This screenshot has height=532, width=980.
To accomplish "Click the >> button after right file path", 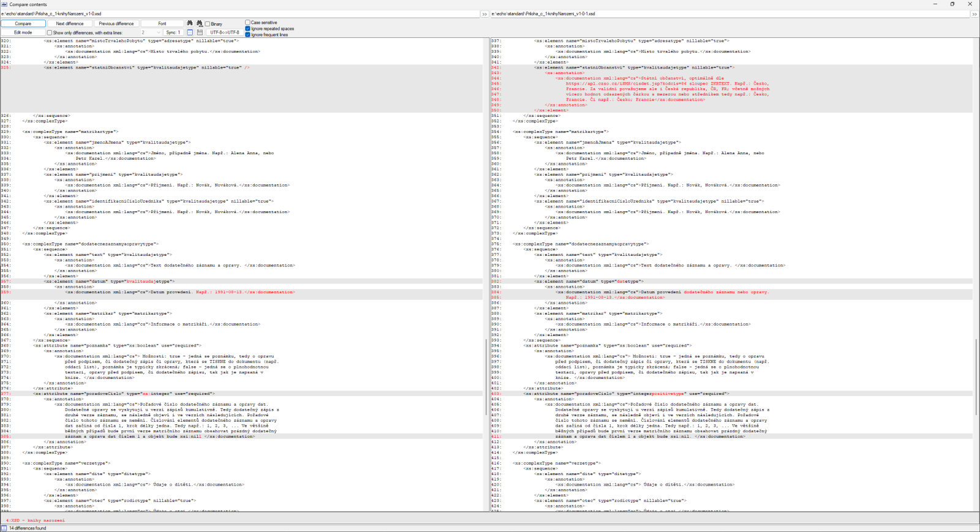I will tap(974, 13).
